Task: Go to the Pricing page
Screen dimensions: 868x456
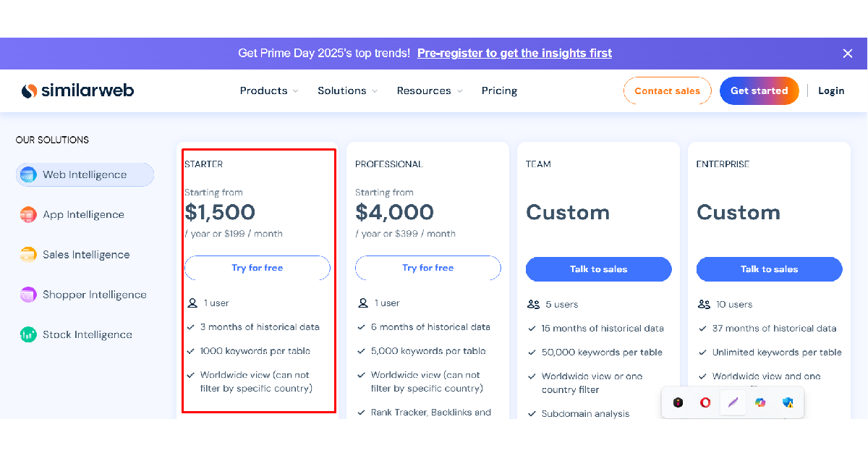Action: (x=500, y=90)
